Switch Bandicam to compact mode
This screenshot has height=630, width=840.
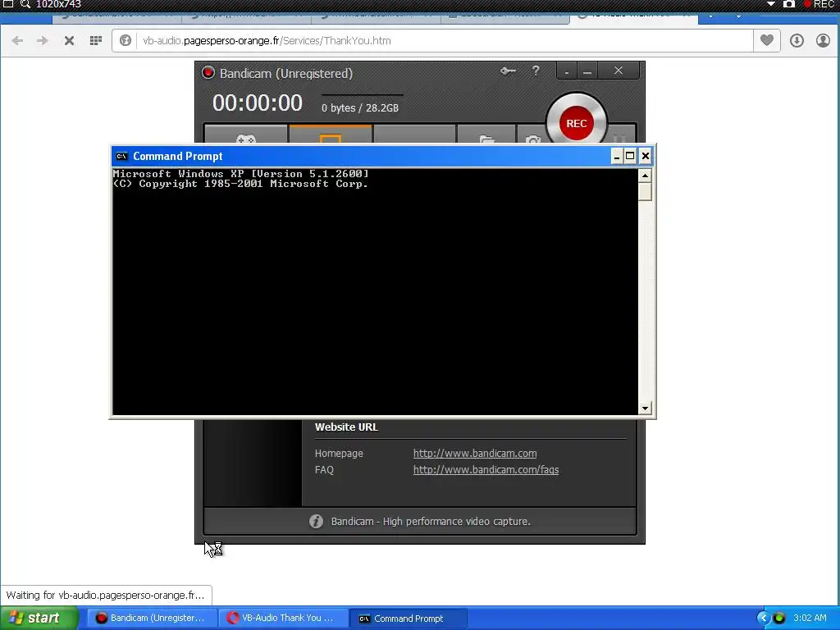tap(567, 71)
